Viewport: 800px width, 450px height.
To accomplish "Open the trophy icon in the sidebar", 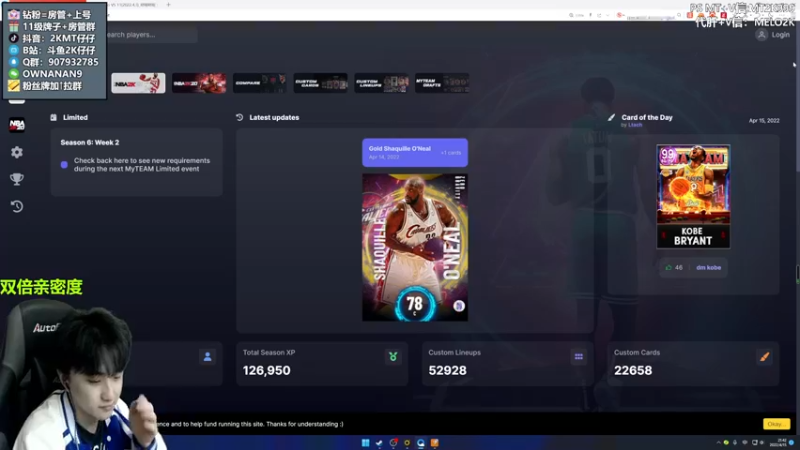I will tap(17, 179).
